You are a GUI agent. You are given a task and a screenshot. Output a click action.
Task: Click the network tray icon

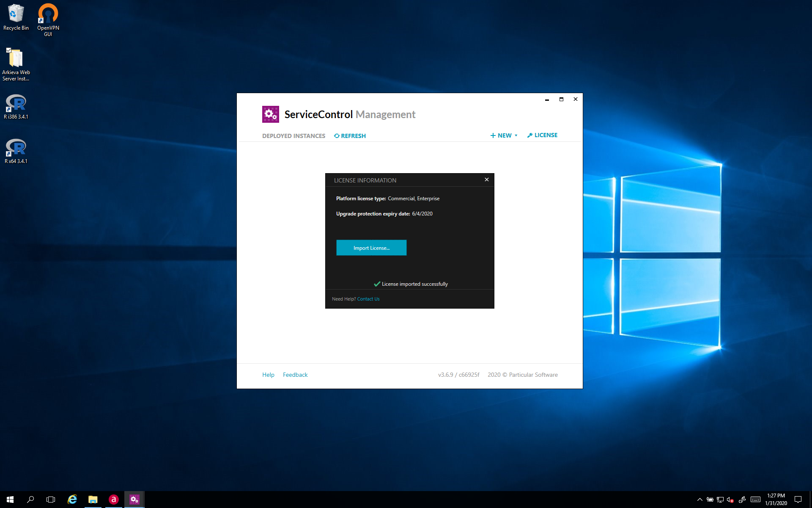click(720, 500)
